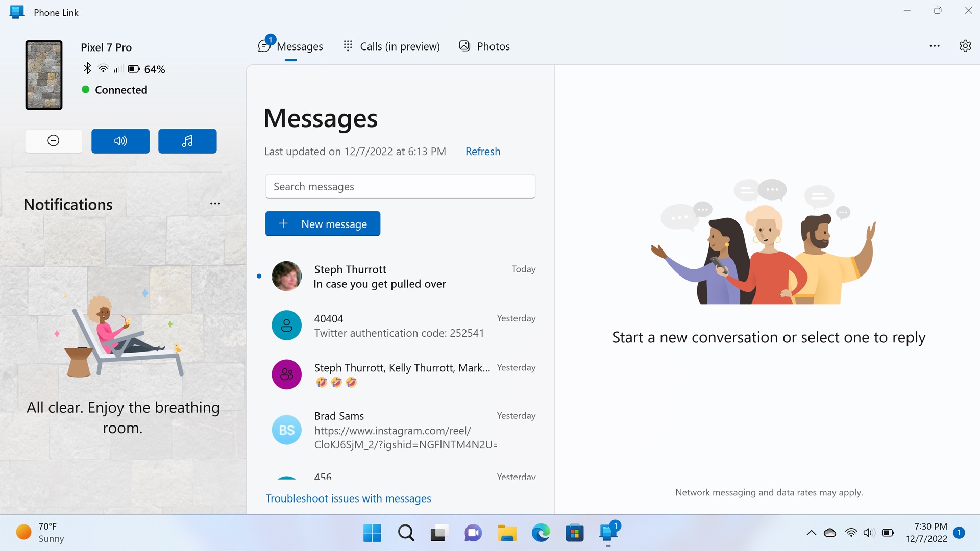Open Brad Sams BS avatar conversation
Image resolution: width=980 pixels, height=551 pixels.
(x=286, y=430)
